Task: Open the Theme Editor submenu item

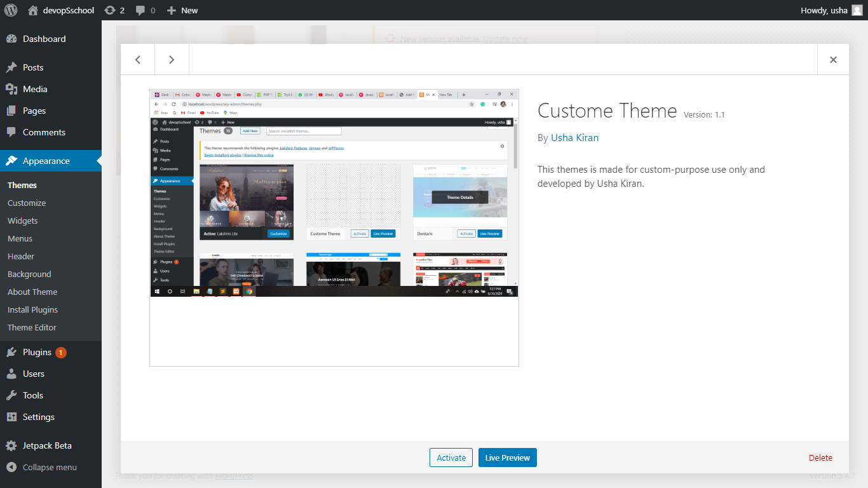Action: tap(32, 327)
